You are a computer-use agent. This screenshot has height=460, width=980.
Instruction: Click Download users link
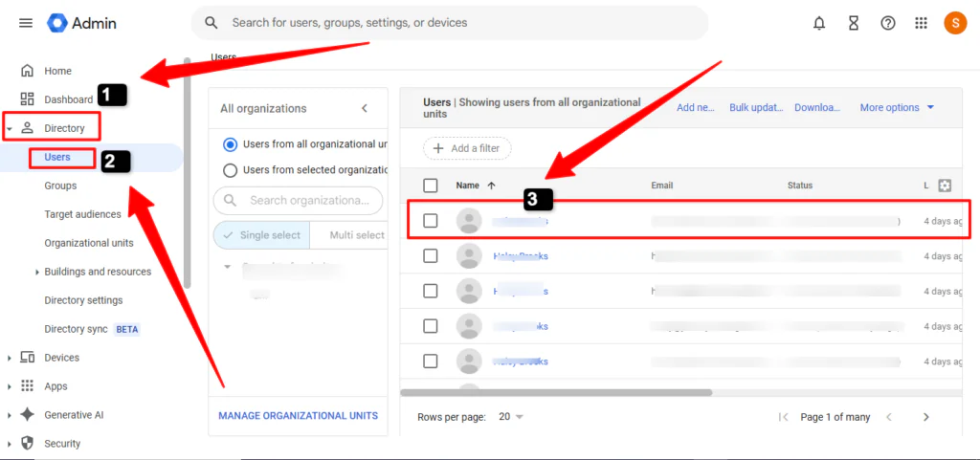point(817,107)
